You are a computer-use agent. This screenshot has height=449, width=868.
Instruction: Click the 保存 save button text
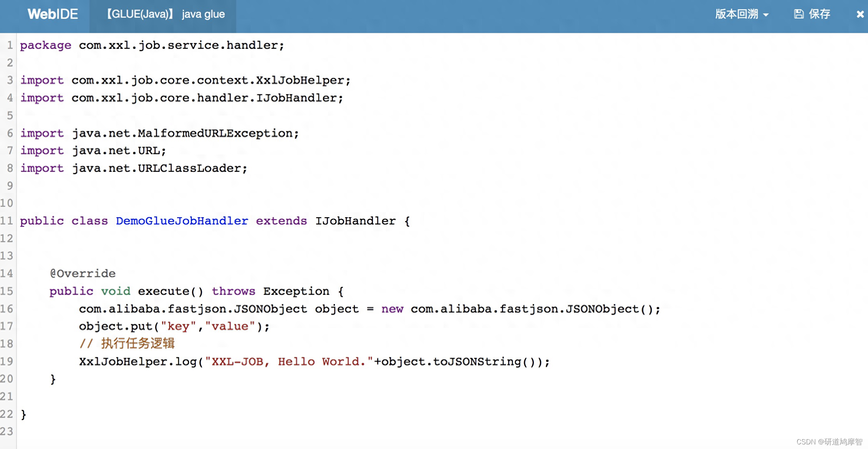820,14
